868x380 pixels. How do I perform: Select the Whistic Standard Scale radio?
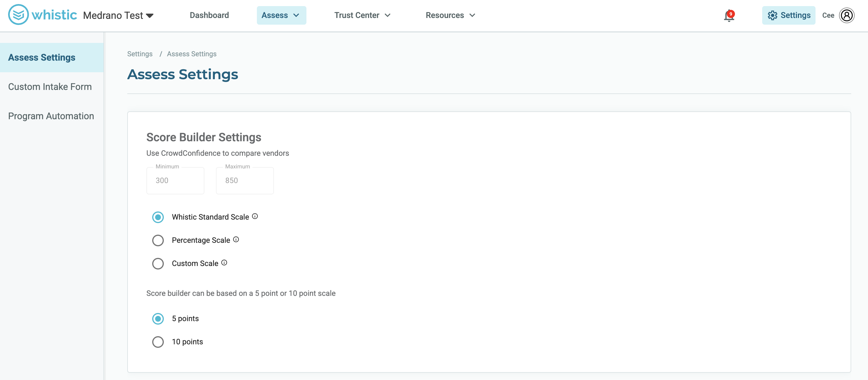click(158, 217)
